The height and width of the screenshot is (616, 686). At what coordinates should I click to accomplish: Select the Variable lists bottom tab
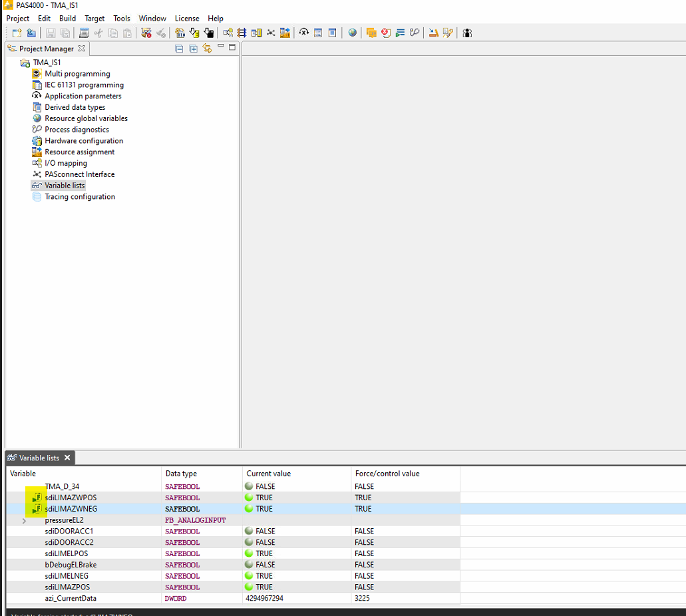pyautogui.click(x=39, y=458)
